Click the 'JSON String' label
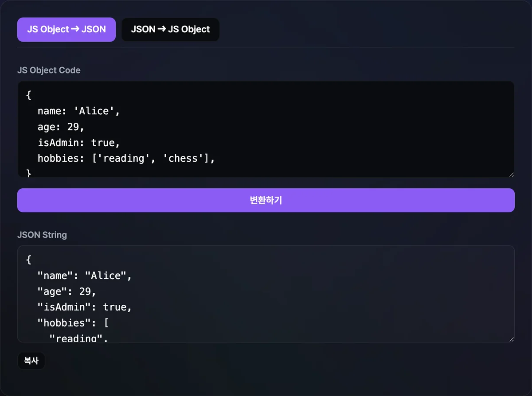Viewport: 532px width, 396px height. 42,235
